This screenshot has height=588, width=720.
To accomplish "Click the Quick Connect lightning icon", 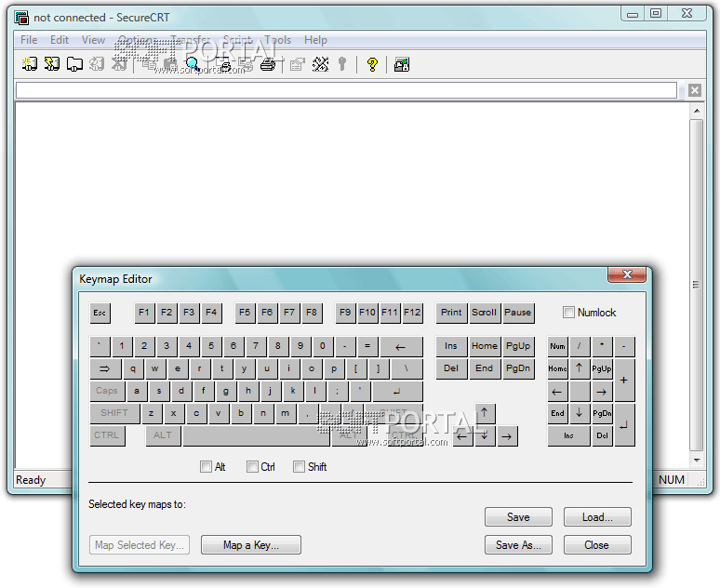I will (52, 64).
